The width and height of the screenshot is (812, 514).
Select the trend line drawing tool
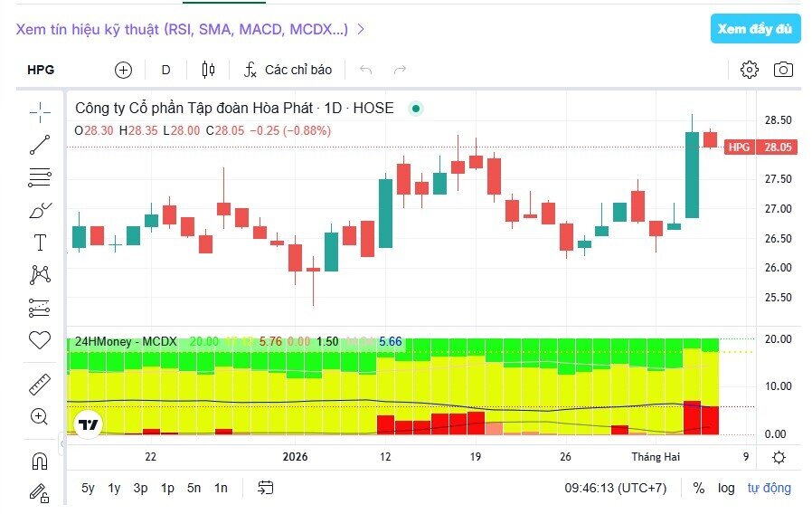pos(40,145)
